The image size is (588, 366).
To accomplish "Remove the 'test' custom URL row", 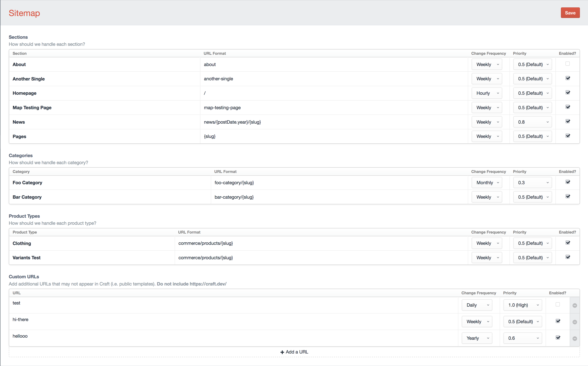I will click(575, 305).
